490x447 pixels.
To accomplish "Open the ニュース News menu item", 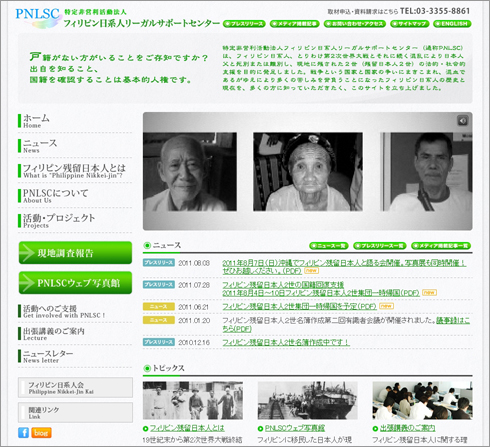I will (x=75, y=146).
